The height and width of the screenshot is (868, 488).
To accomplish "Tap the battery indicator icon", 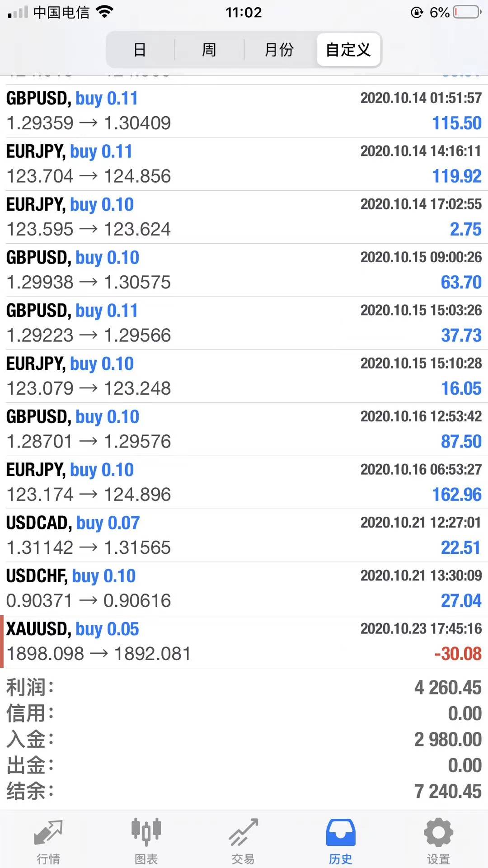I will (467, 12).
